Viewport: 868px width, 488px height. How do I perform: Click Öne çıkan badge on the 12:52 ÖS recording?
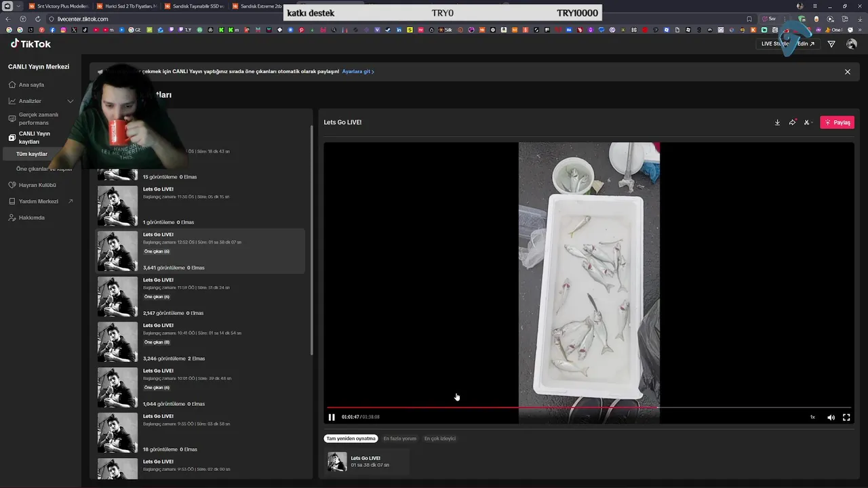point(157,251)
